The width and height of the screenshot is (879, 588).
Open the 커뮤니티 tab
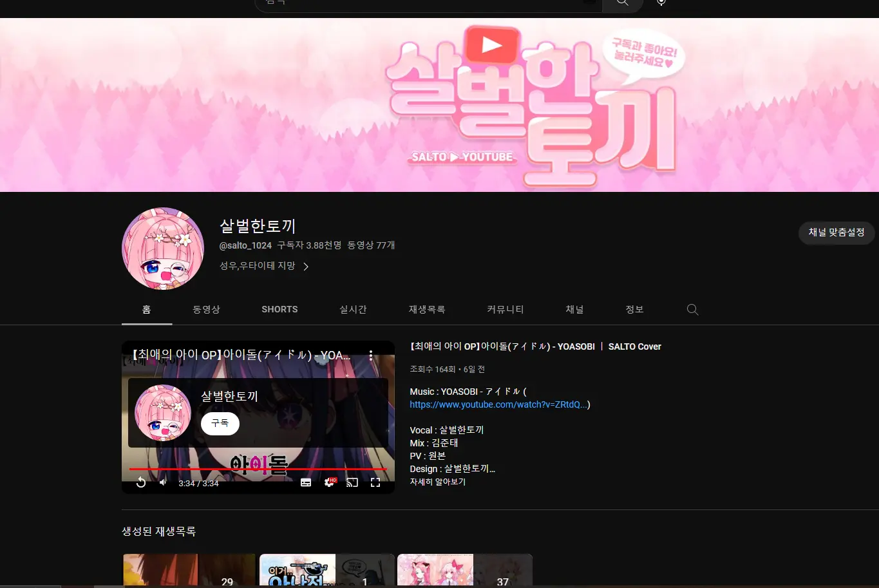click(x=505, y=309)
